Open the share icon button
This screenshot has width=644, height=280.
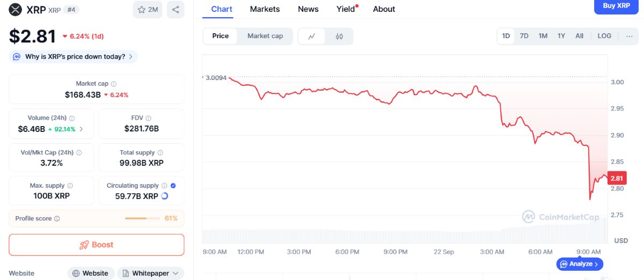(175, 10)
